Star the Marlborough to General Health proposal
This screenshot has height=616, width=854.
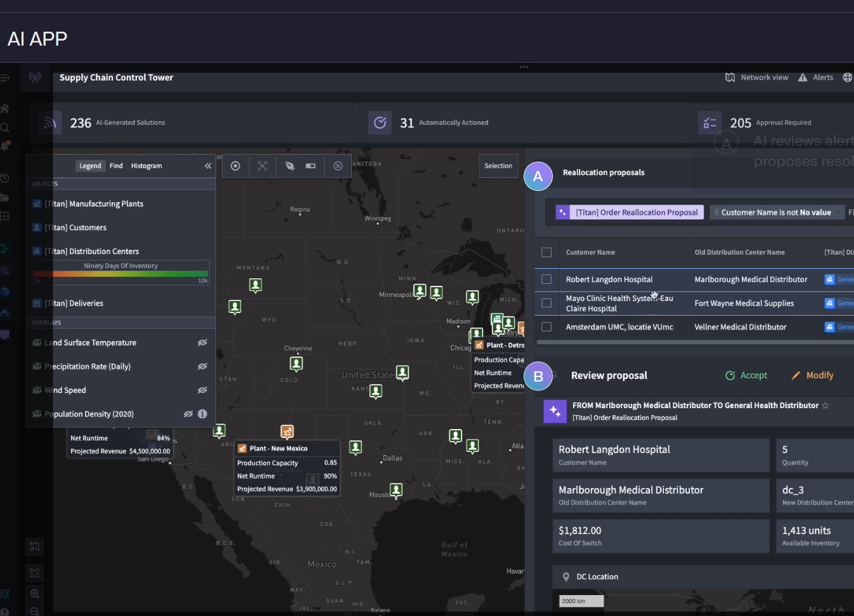click(x=825, y=406)
